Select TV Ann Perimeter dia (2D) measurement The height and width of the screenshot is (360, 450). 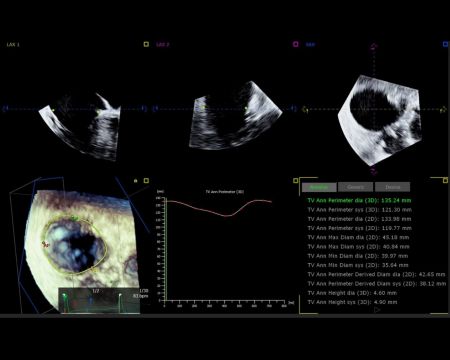pos(359,219)
